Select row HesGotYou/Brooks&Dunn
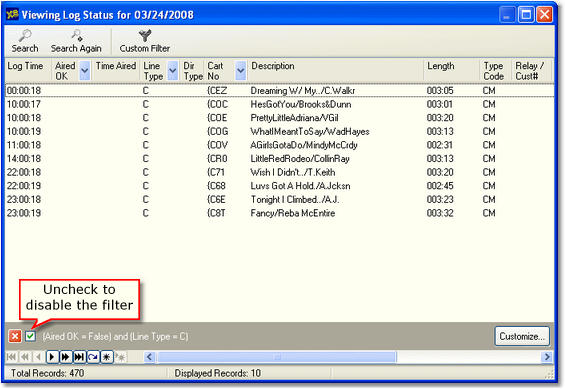 tap(280, 104)
